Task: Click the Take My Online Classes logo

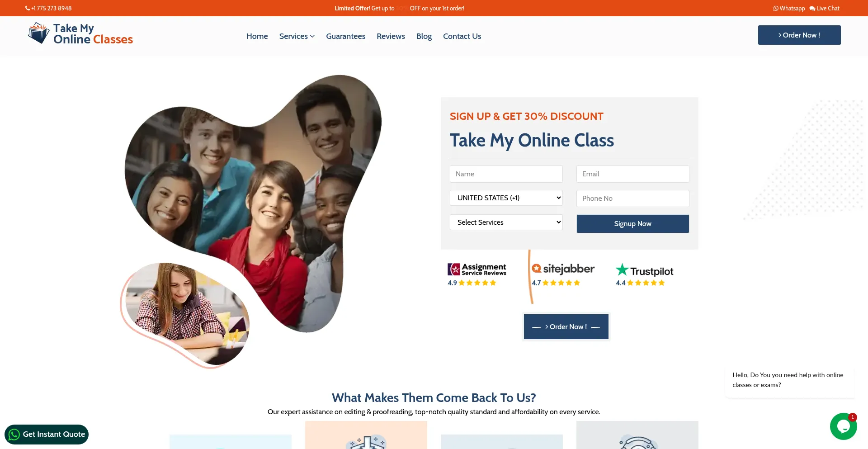Action: click(x=80, y=34)
